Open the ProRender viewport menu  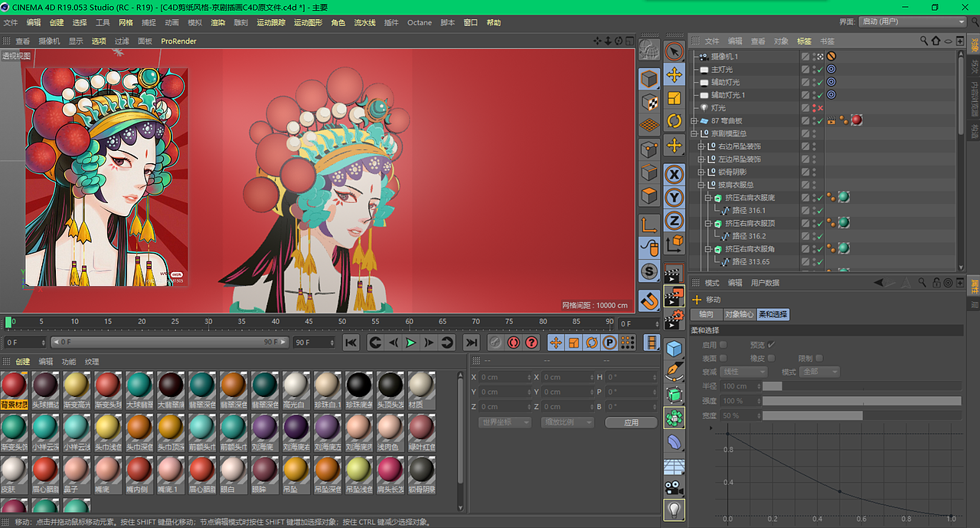pos(178,41)
